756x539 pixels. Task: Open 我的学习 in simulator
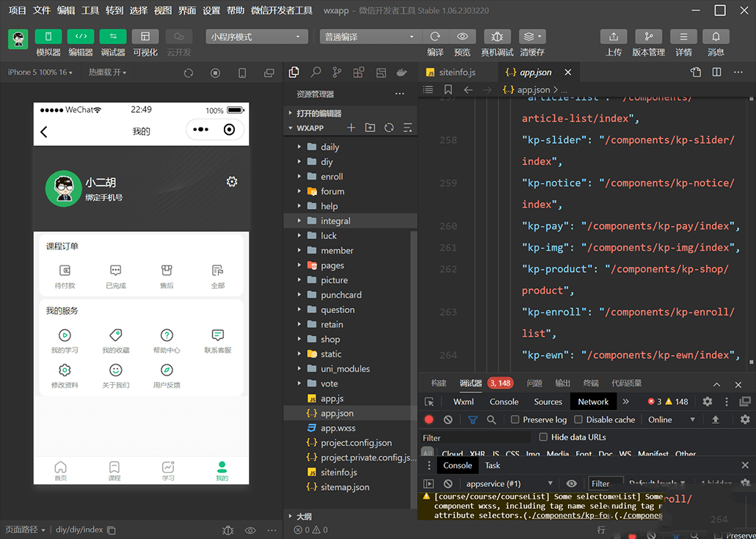click(x=65, y=341)
